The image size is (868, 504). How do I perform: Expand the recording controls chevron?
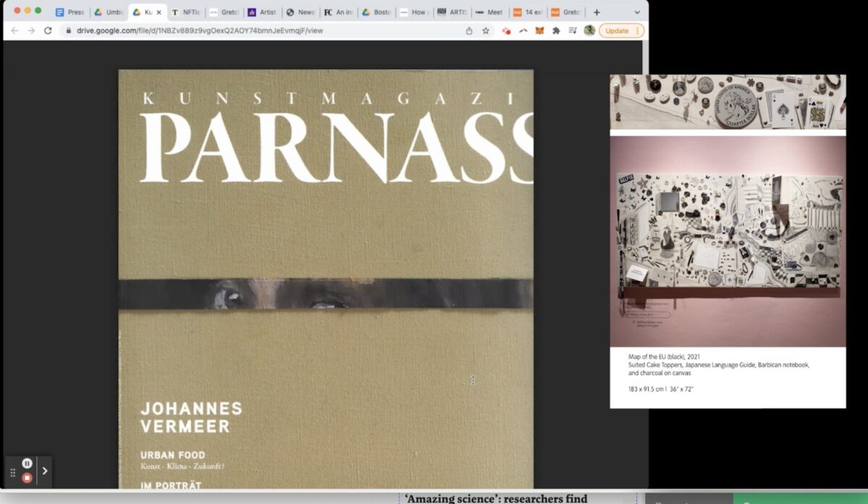point(44,471)
